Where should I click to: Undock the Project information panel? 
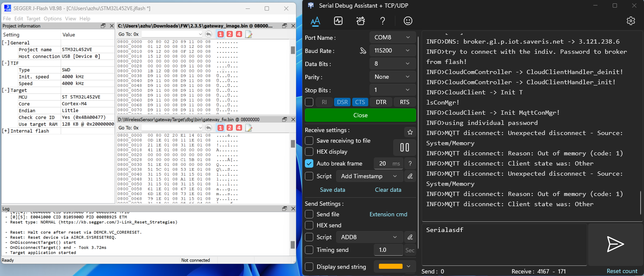(103, 26)
